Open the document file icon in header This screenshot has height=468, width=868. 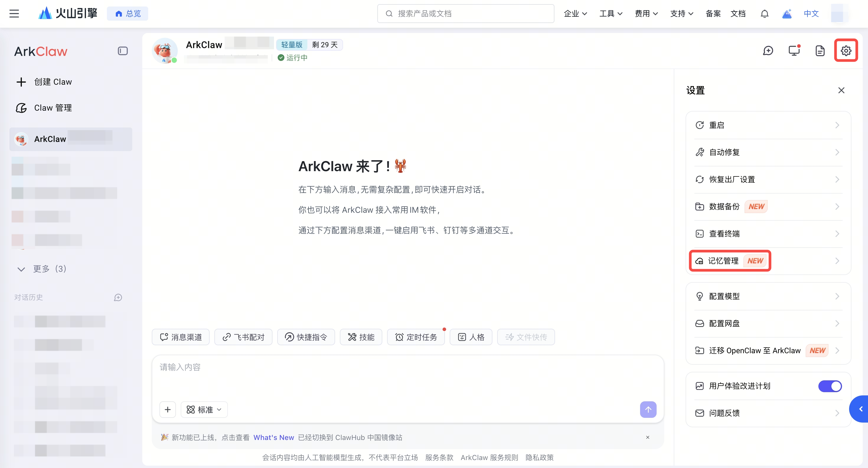click(820, 50)
